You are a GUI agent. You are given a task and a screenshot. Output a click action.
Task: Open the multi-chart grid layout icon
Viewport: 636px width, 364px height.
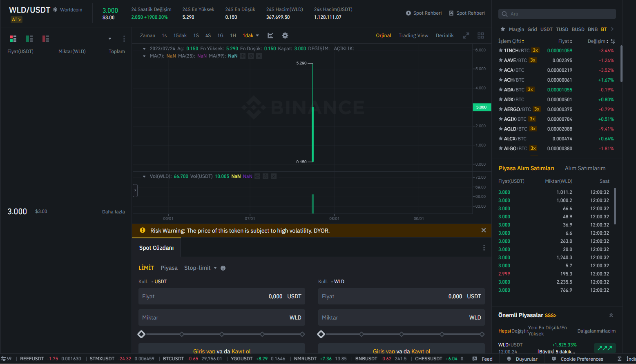(x=481, y=36)
